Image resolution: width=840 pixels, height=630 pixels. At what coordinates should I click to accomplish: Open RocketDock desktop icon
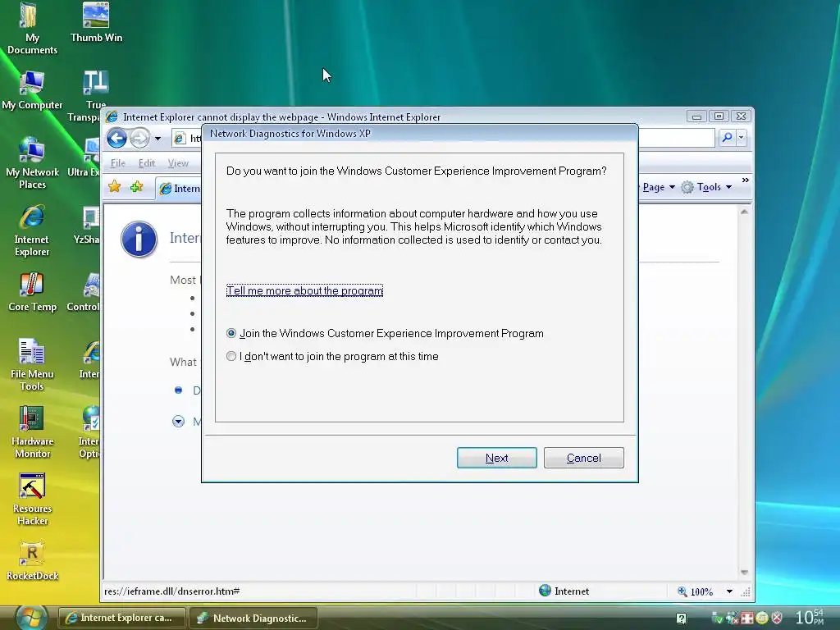pos(32,561)
